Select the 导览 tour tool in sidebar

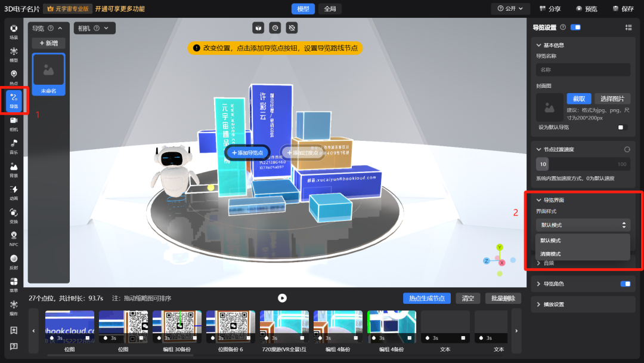[14, 101]
